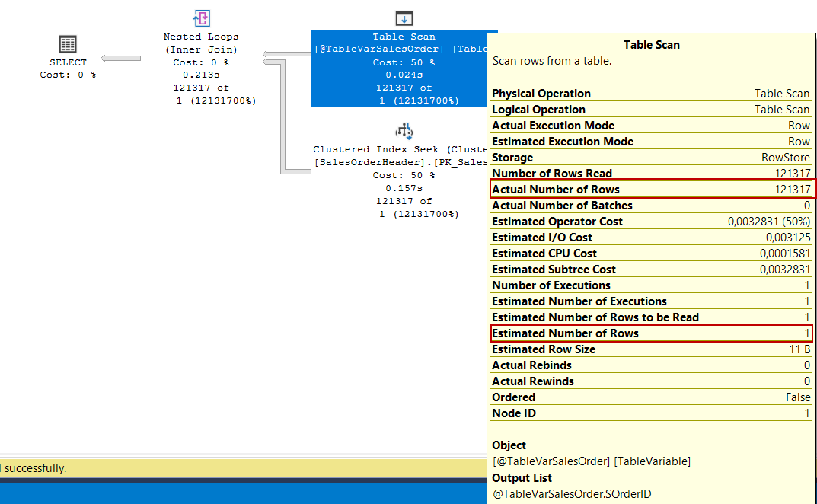The height and width of the screenshot is (504, 817).
Task: Click the 'Estimated Number of Executions' row
Action: click(x=651, y=301)
